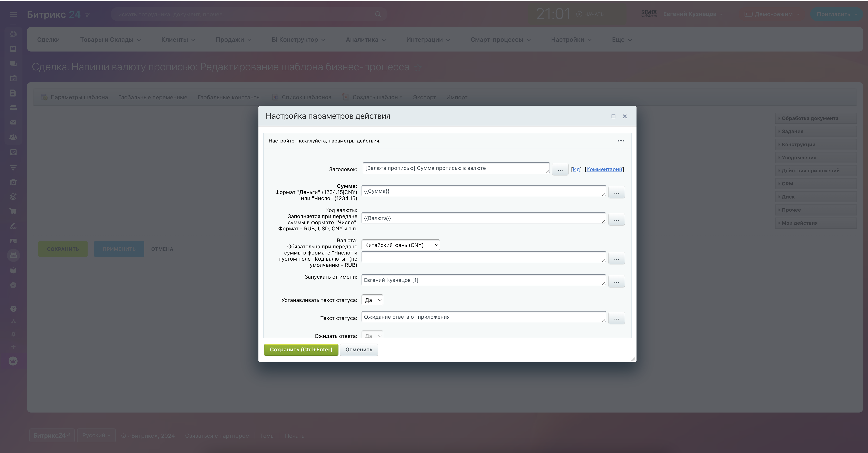Expand the Уведомления group in right panel
The width and height of the screenshot is (868, 453).
click(816, 158)
